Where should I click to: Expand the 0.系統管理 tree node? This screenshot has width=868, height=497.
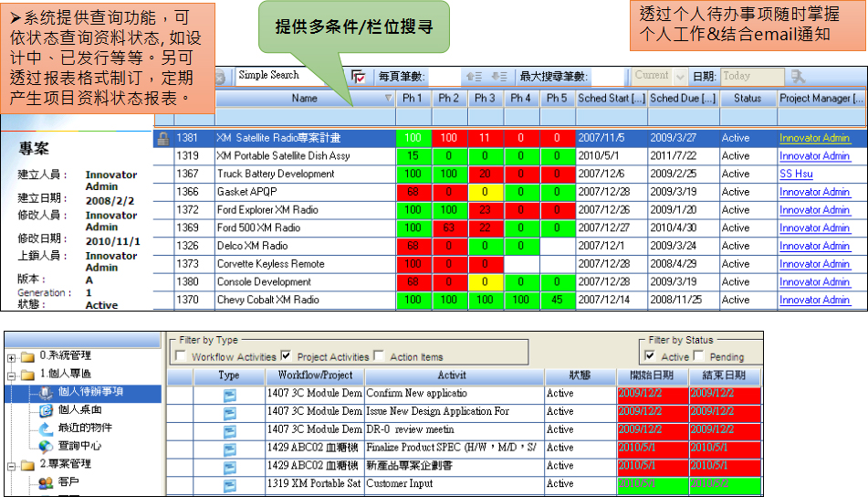point(10,356)
